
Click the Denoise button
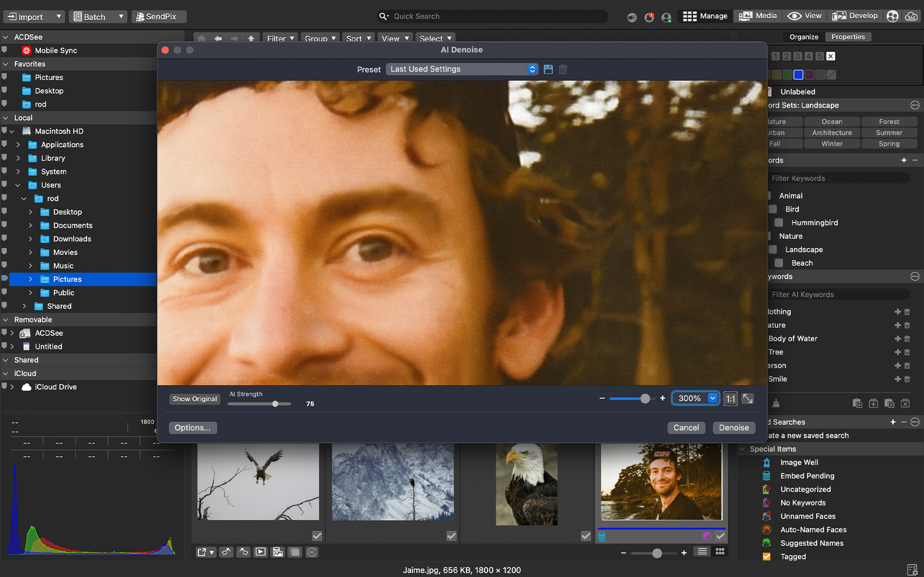point(733,428)
